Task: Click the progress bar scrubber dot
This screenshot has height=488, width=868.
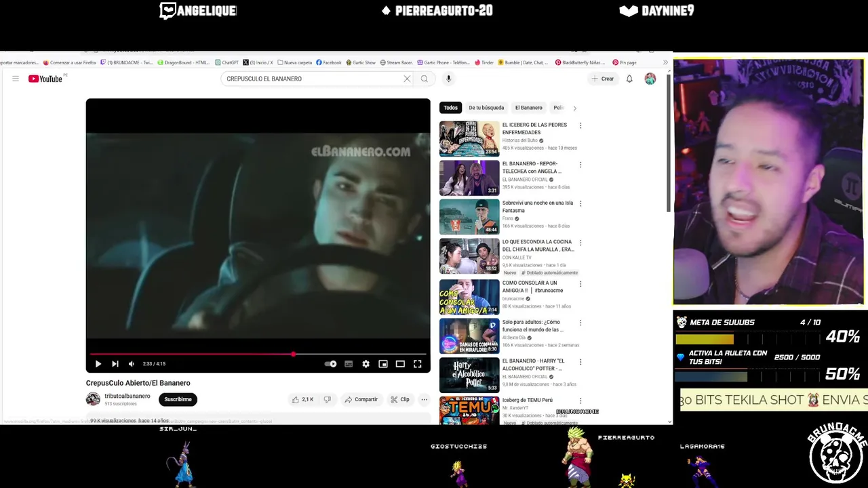Action: coord(294,354)
